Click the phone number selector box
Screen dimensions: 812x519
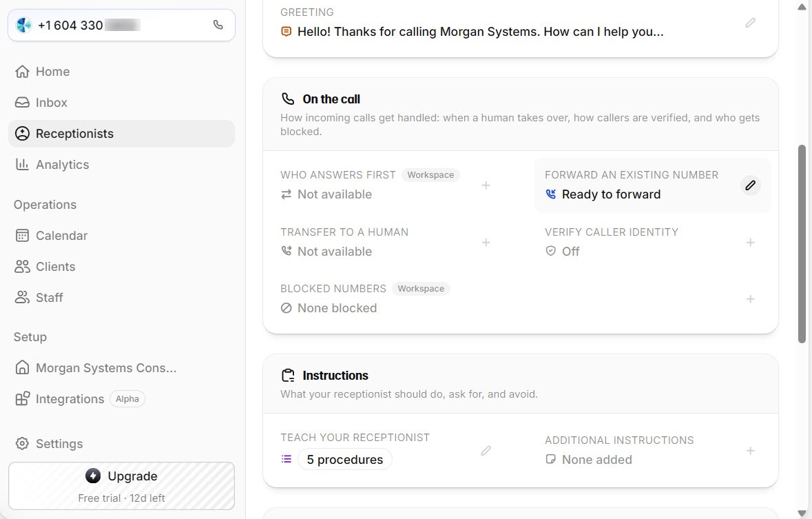(122, 25)
